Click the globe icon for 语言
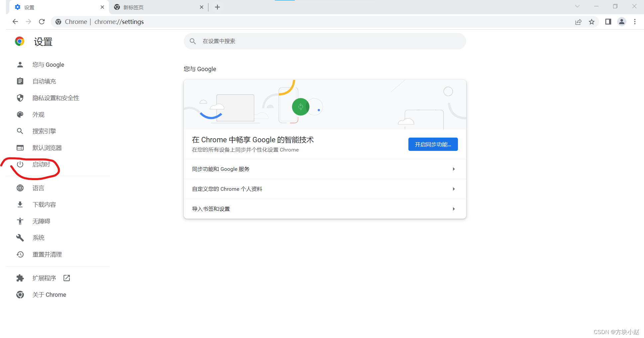644x338 pixels. click(x=20, y=188)
